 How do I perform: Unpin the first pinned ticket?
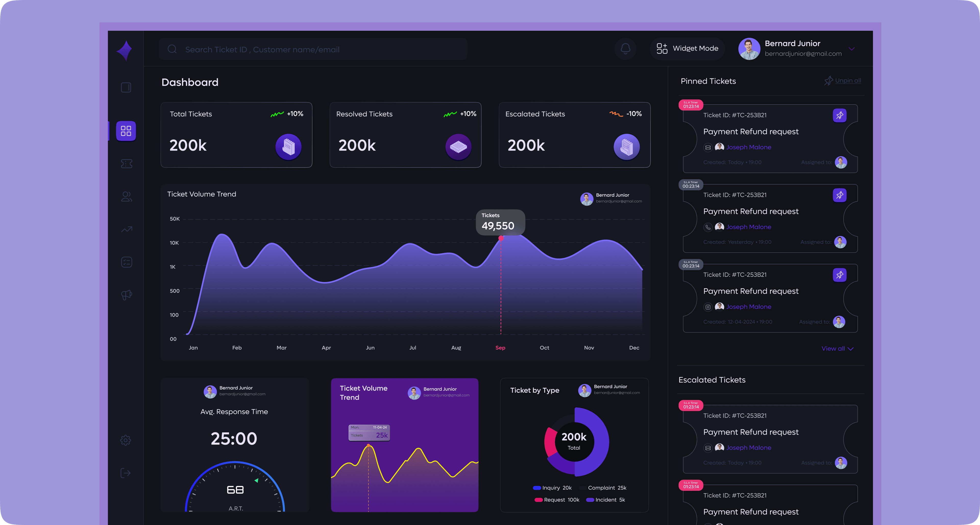pyautogui.click(x=839, y=115)
